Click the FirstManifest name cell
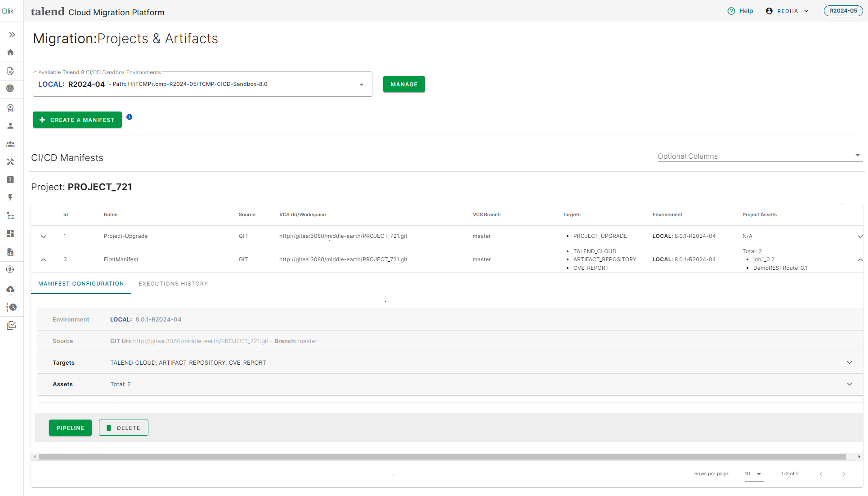This screenshot has width=868, height=496. tap(121, 259)
